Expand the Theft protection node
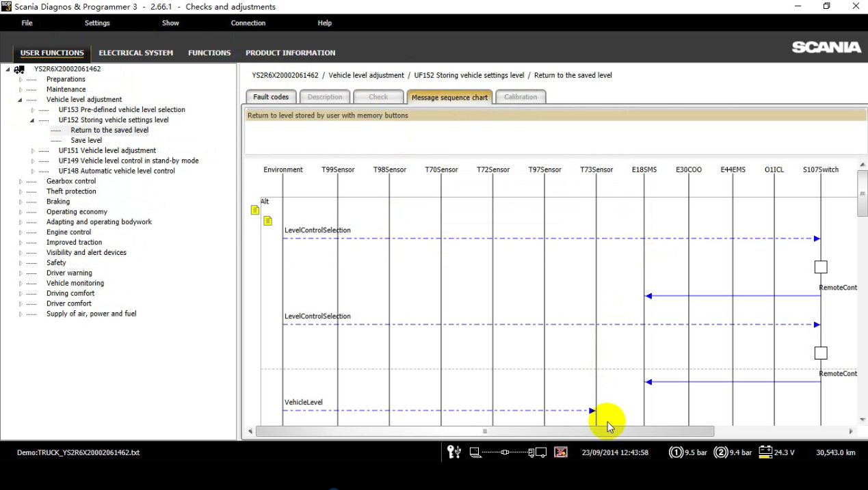 pyautogui.click(x=21, y=192)
